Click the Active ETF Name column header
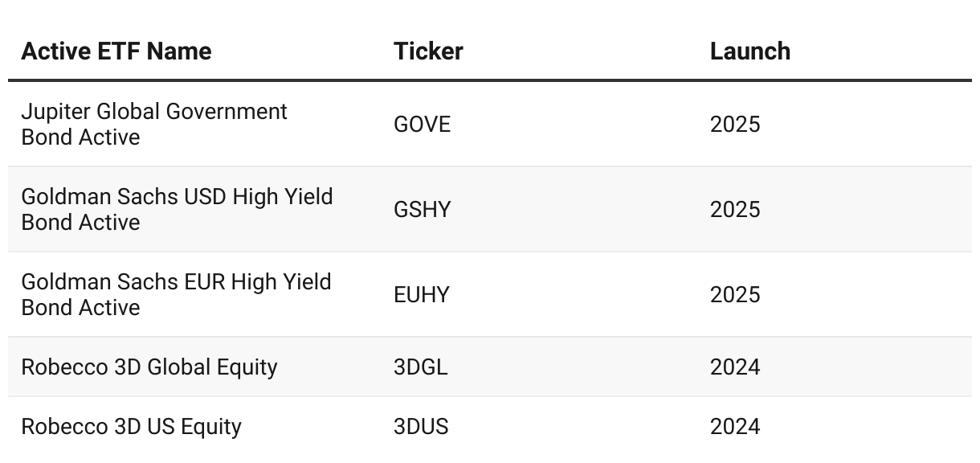This screenshot has width=980, height=463. click(x=116, y=51)
